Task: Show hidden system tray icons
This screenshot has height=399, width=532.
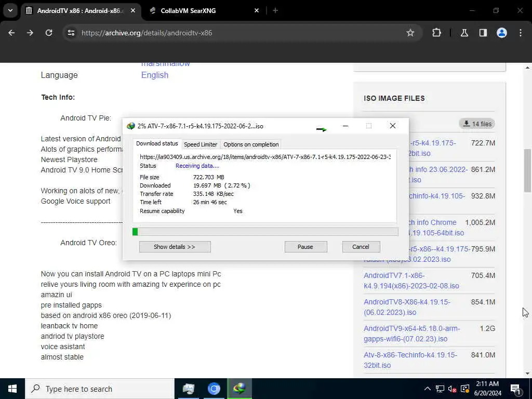Action: (x=428, y=389)
